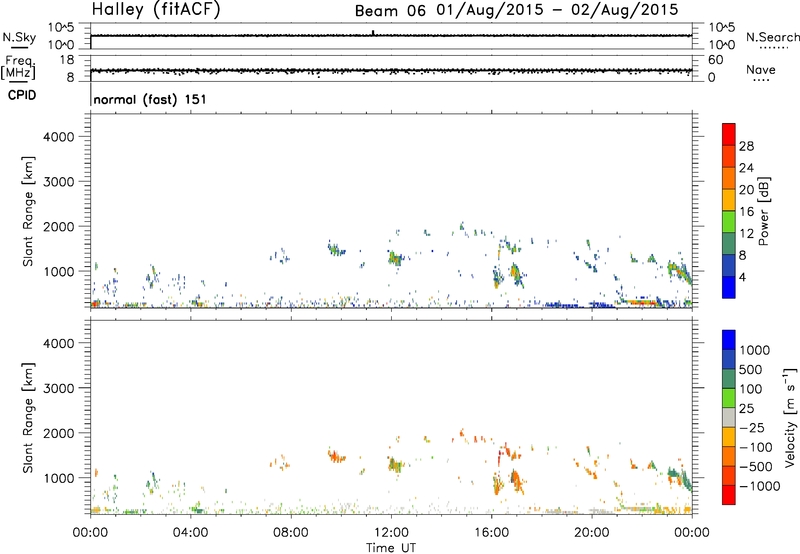This screenshot has width=800, height=554.
Task: Click the blue bottom segment of the Power colorbar
Action: click(x=729, y=287)
